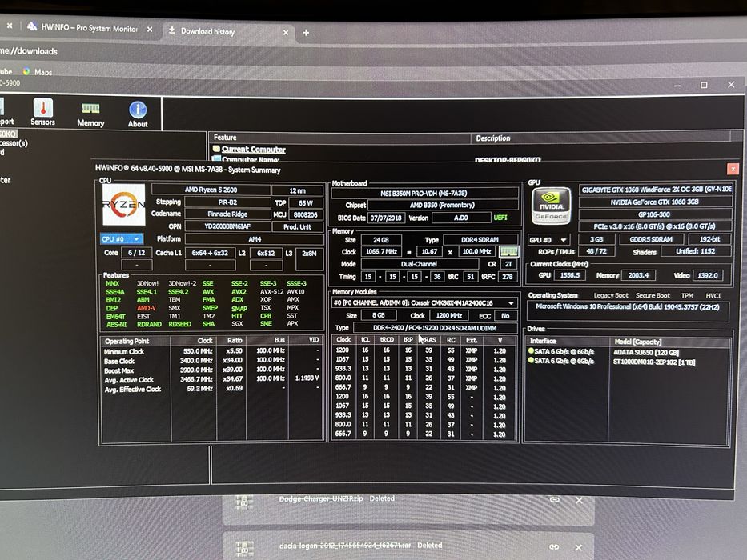Open the Memory toolbar icon
This screenshot has height=560, width=747.
pyautogui.click(x=90, y=114)
